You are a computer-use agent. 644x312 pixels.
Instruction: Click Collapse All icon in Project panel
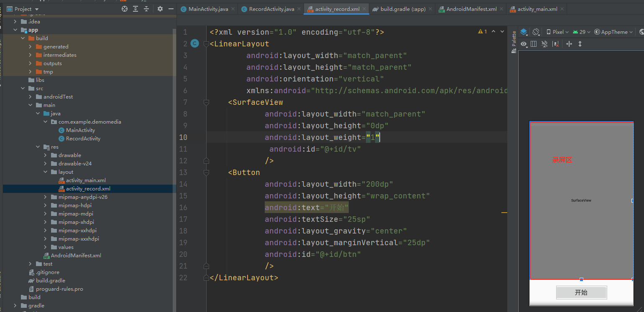[146, 9]
